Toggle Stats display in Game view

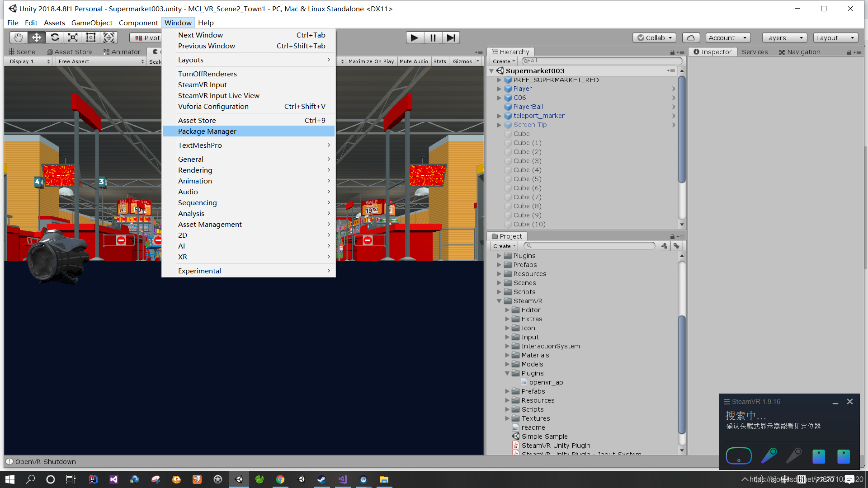pyautogui.click(x=439, y=61)
